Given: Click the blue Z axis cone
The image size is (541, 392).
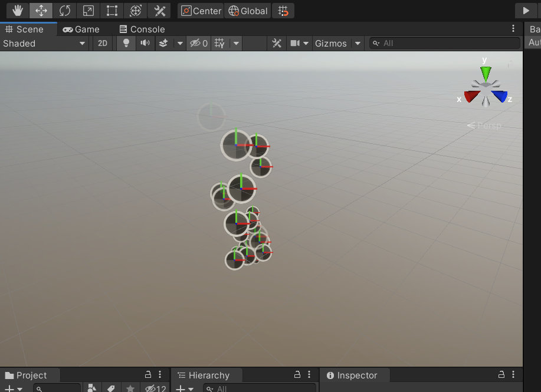Looking at the screenshot, I should (x=500, y=96).
